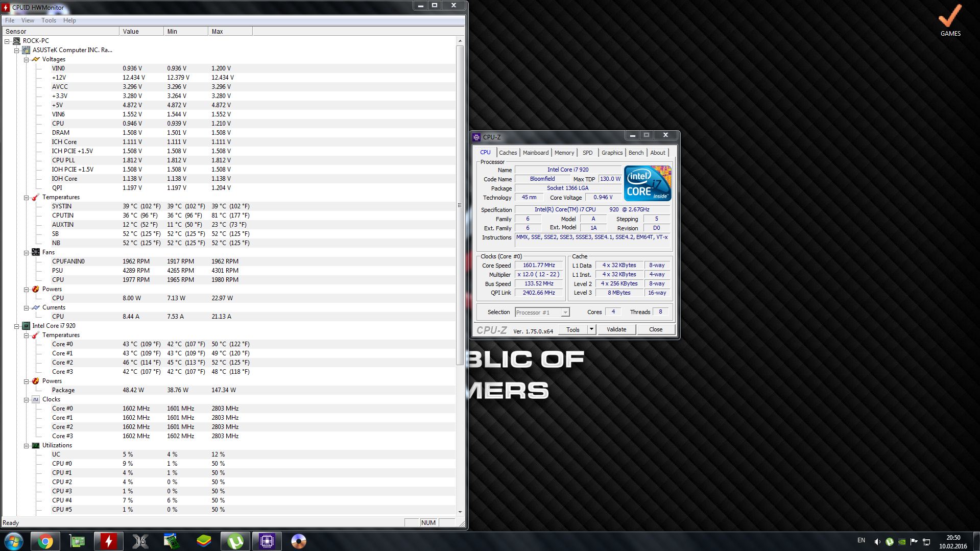The width and height of the screenshot is (980, 551).
Task: Click the scrollbar down arrow in HWMonitor
Action: point(460,512)
